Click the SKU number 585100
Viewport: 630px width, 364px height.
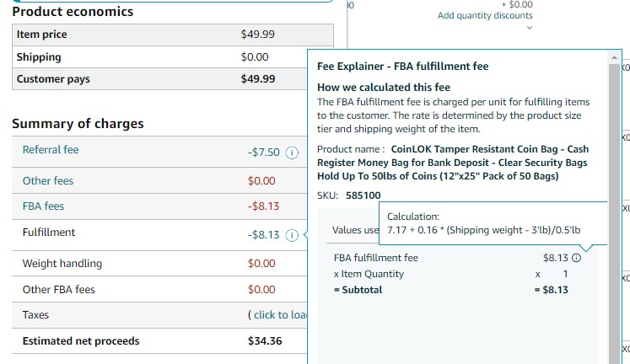coord(363,195)
